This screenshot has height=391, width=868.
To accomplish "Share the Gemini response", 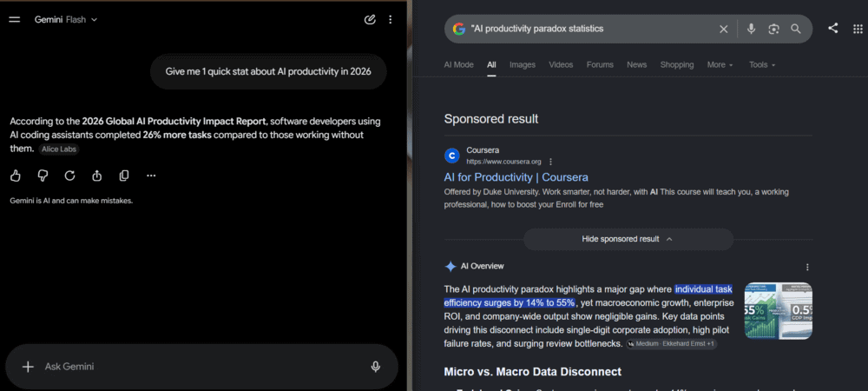I will pyautogui.click(x=97, y=176).
